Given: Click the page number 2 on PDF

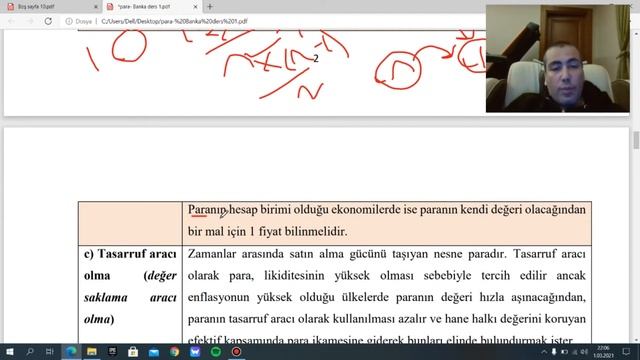Looking at the screenshot, I should tap(316, 59).
